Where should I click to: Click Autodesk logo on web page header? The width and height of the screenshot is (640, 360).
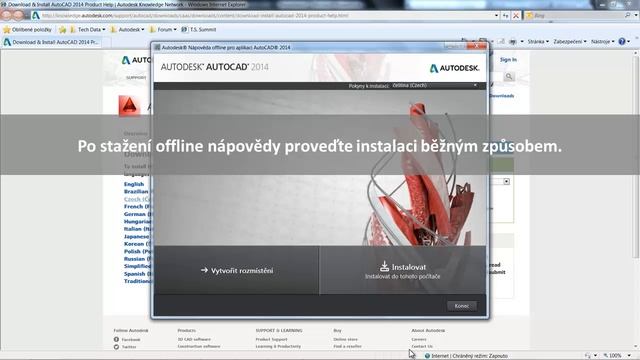pos(136,60)
